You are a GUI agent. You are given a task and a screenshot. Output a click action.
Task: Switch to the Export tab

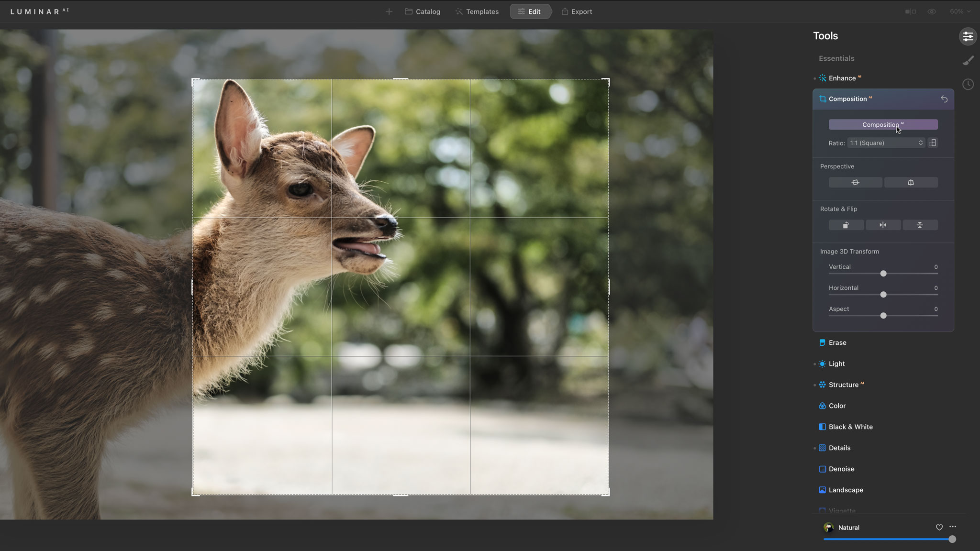[577, 11]
